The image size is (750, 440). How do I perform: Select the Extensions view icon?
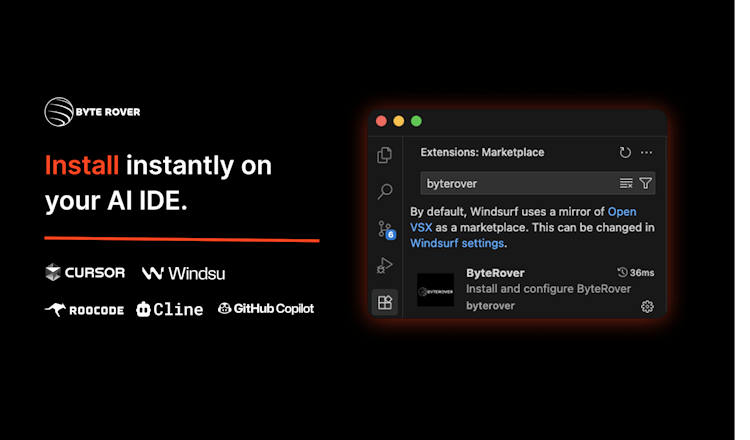385,302
